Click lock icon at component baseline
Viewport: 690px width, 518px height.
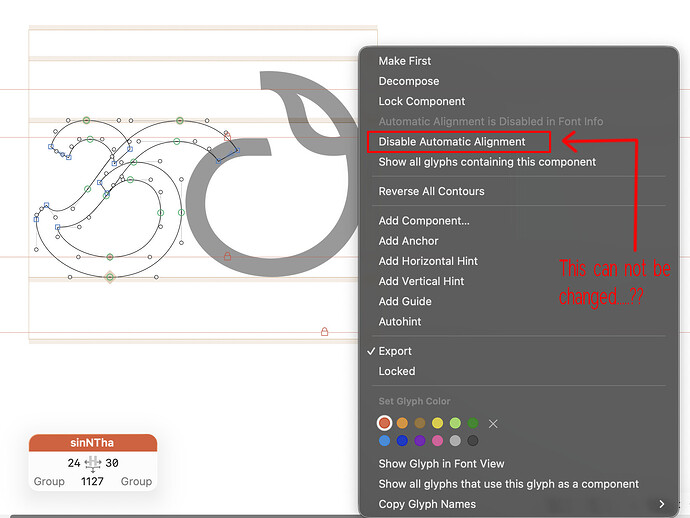pyautogui.click(x=227, y=256)
